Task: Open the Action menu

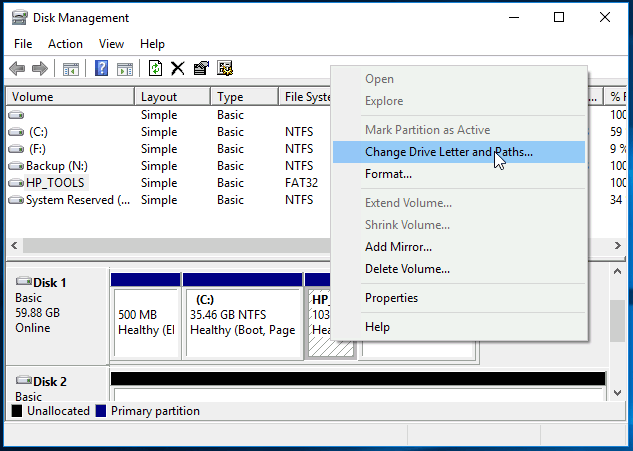Action: pyautogui.click(x=65, y=44)
